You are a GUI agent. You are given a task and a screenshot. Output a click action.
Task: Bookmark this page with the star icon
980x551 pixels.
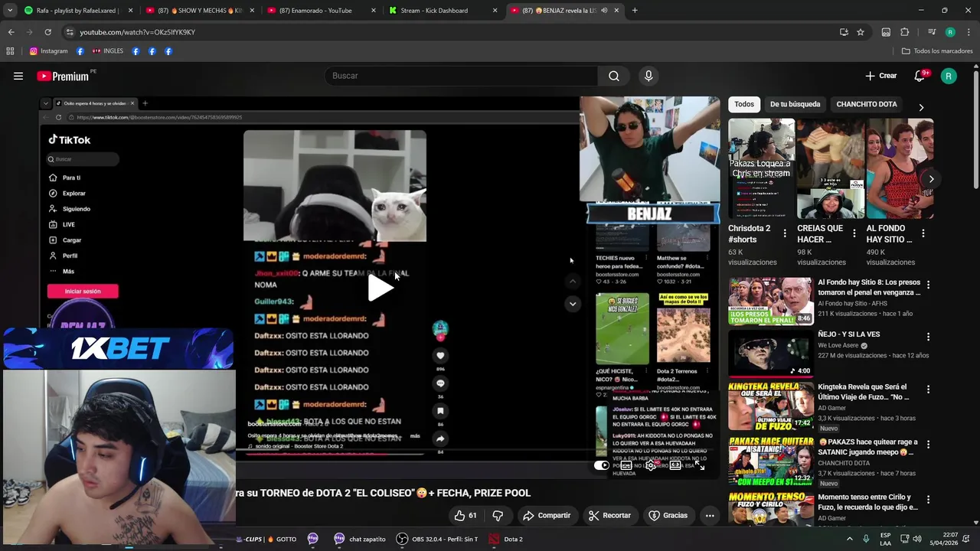pyautogui.click(x=861, y=32)
